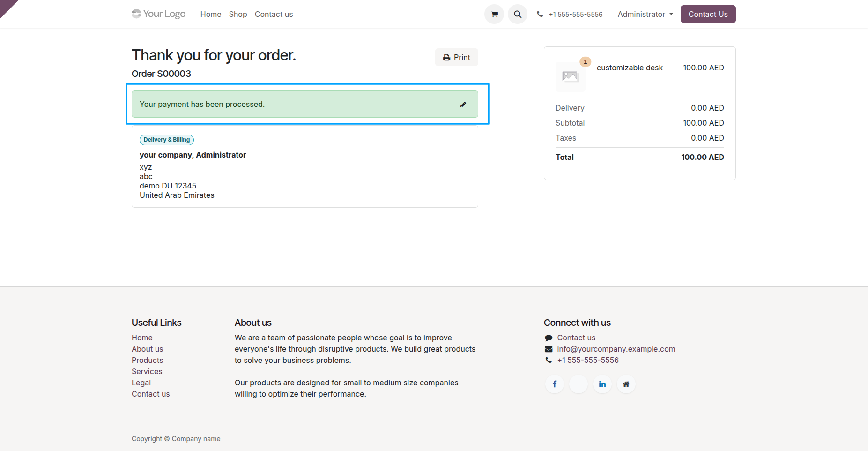Click the search magnifier icon
Image resolution: width=868 pixels, height=451 pixels.
pyautogui.click(x=517, y=14)
